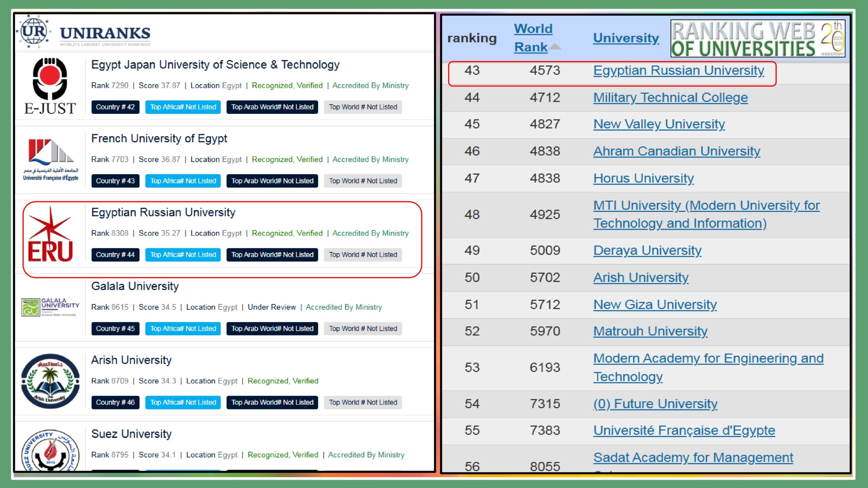
Task: Click Country # 43 badge
Action: point(115,181)
